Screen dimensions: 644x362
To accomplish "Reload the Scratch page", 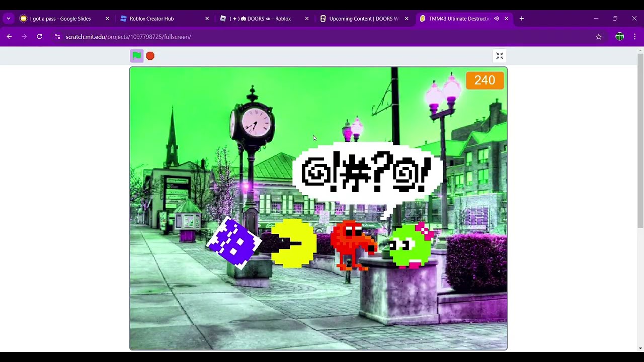I will [39, 37].
